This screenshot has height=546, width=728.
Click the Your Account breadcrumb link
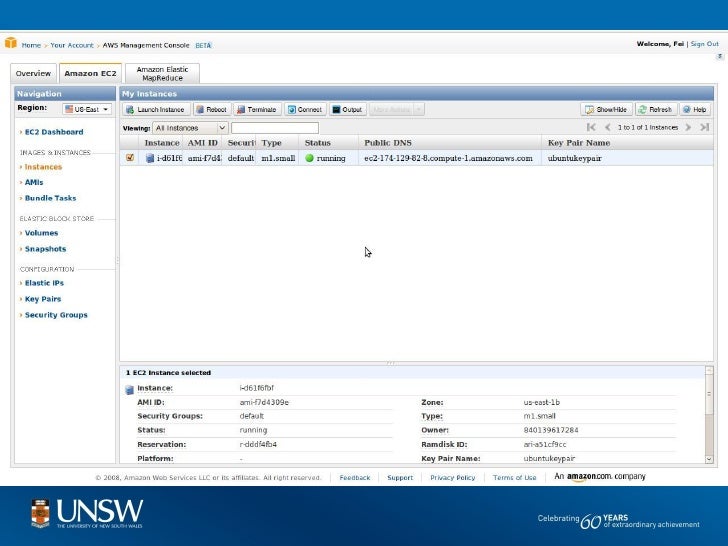[72, 45]
